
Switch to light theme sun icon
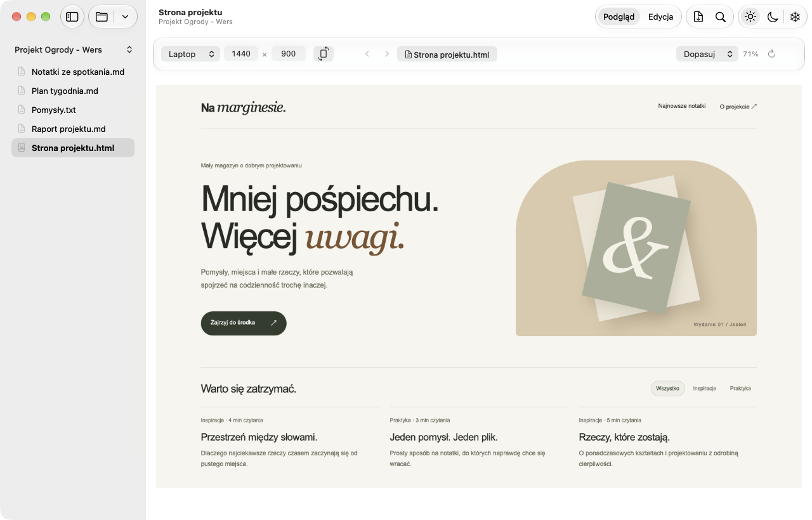point(750,17)
